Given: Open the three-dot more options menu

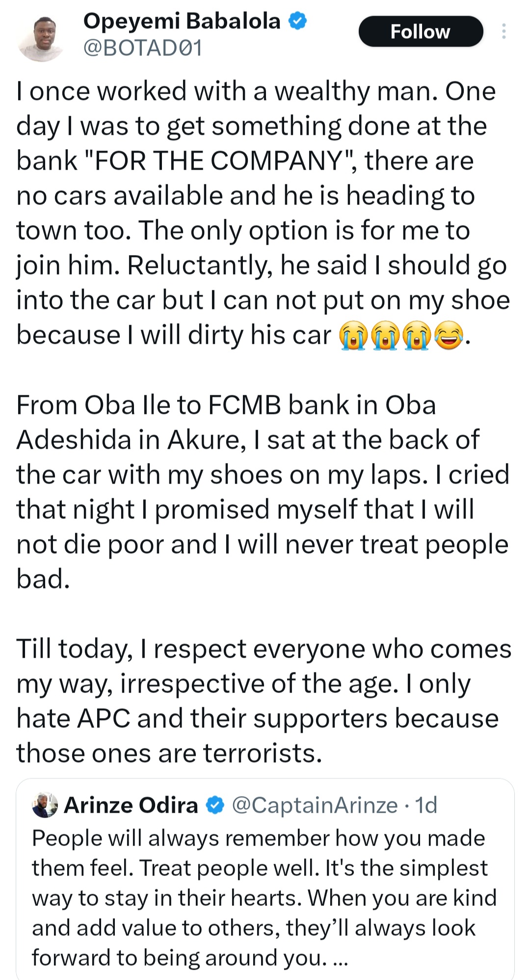Looking at the screenshot, I should coord(503,31).
